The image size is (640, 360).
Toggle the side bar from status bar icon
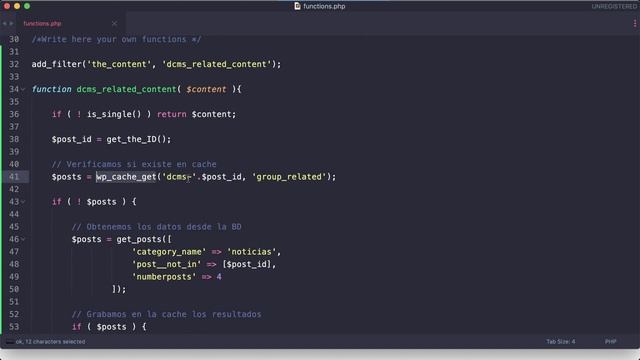point(9,342)
